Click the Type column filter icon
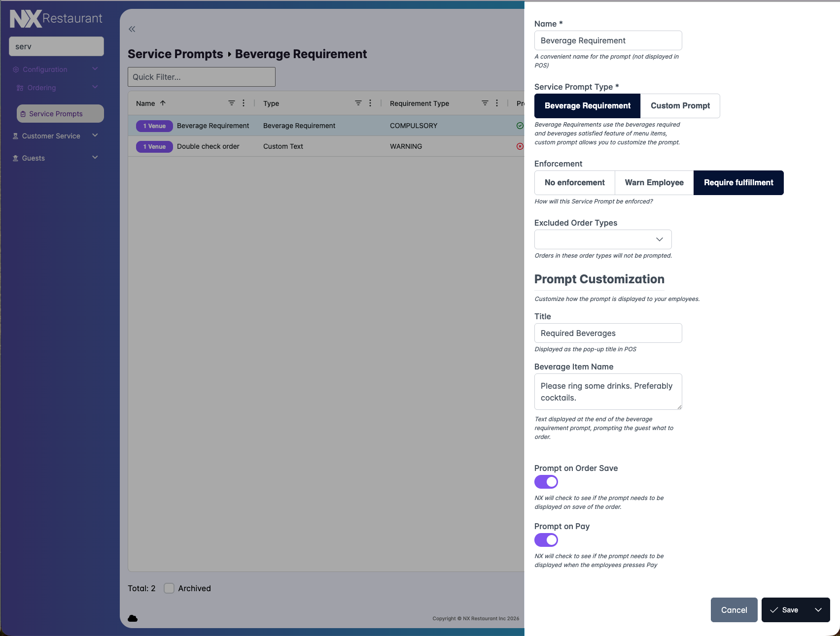The image size is (840, 636). click(x=358, y=103)
